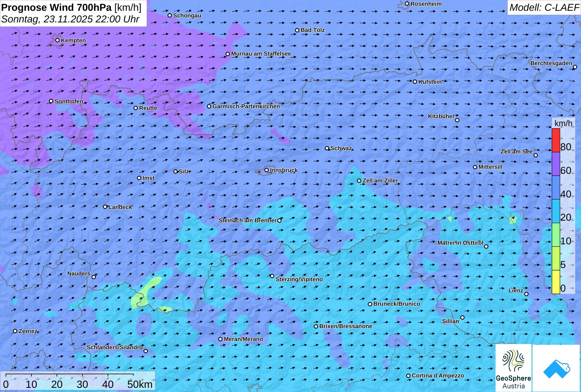Viewport: 581px width, 392px height.
Task: Click the 'Berchtesgaden' label
Action: click(x=551, y=63)
